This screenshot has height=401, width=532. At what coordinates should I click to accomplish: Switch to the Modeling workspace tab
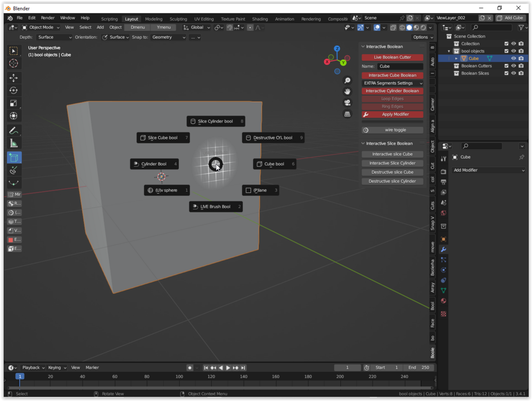[x=154, y=19]
